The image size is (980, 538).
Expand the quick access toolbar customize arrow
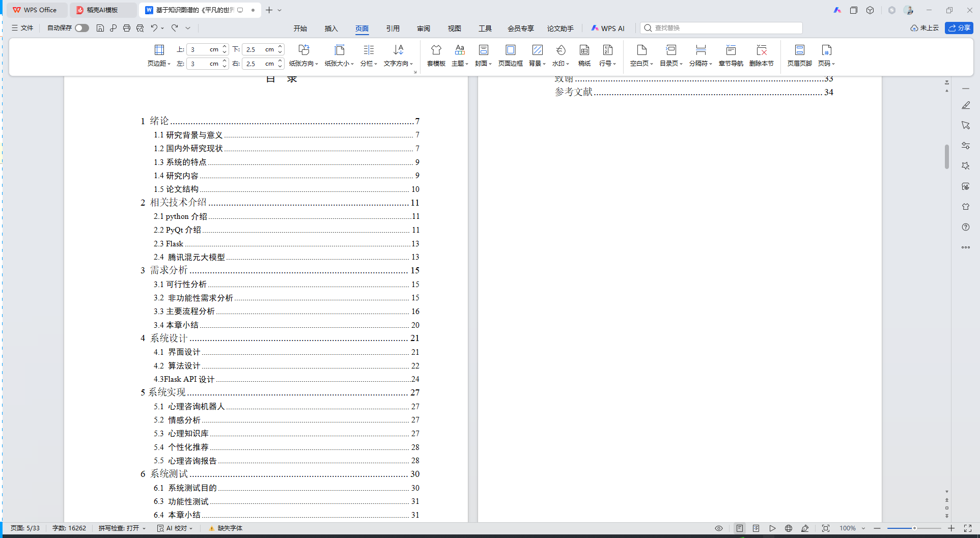[x=188, y=28]
